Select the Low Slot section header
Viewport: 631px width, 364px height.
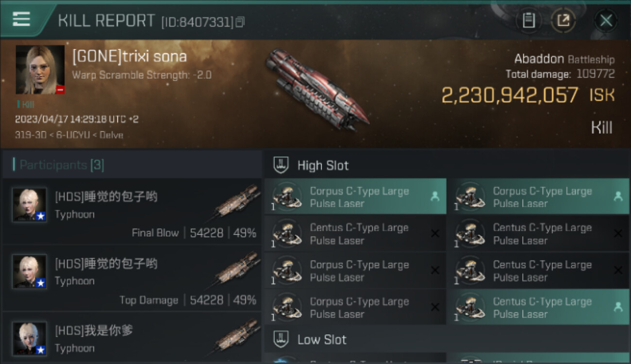tap(322, 340)
